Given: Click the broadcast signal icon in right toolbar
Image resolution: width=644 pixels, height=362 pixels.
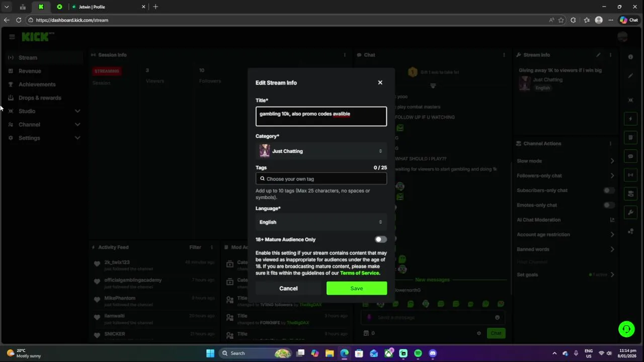Looking at the screenshot, I should 630,175.
